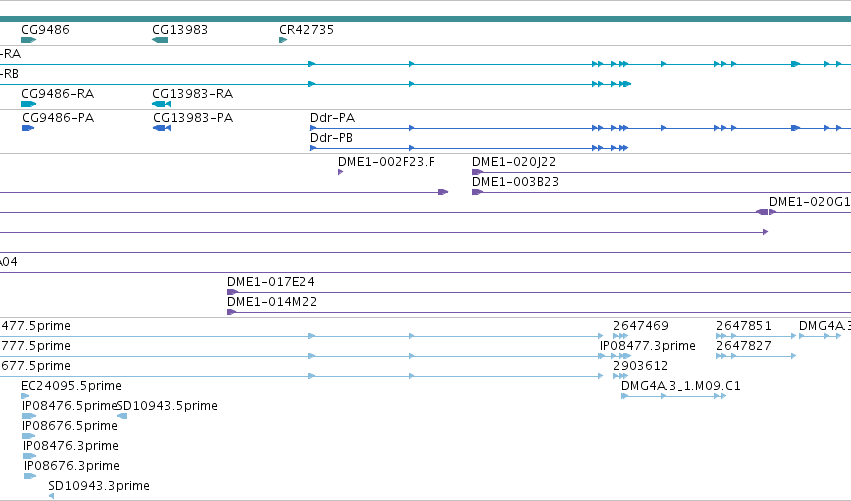Click the 2647851 label

coord(743,326)
